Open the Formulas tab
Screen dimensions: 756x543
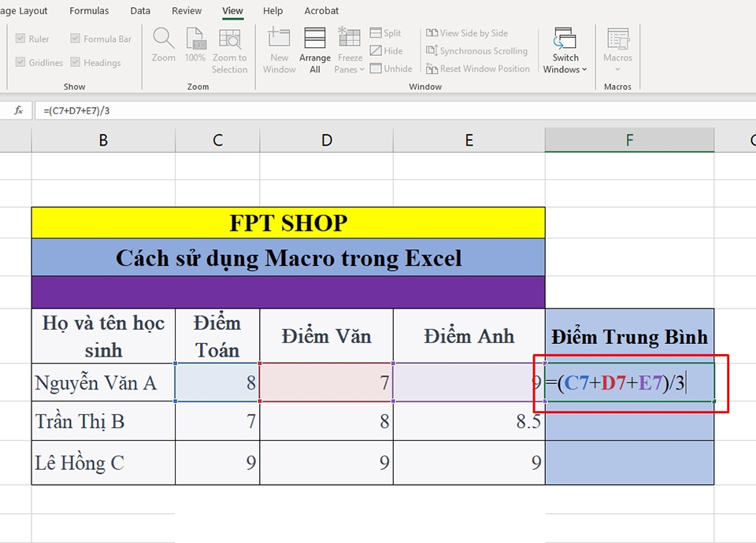click(89, 10)
